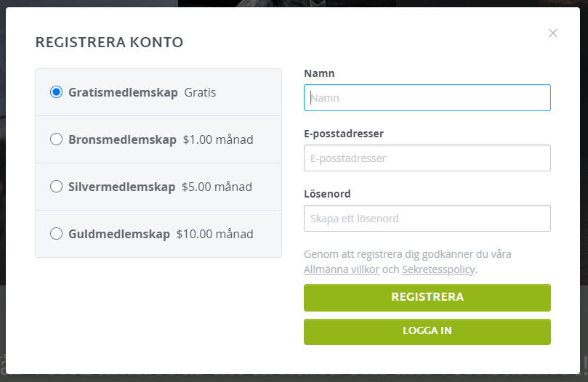
Task: Click the 'Skapa ett lösenord' password field
Action: pos(427,219)
